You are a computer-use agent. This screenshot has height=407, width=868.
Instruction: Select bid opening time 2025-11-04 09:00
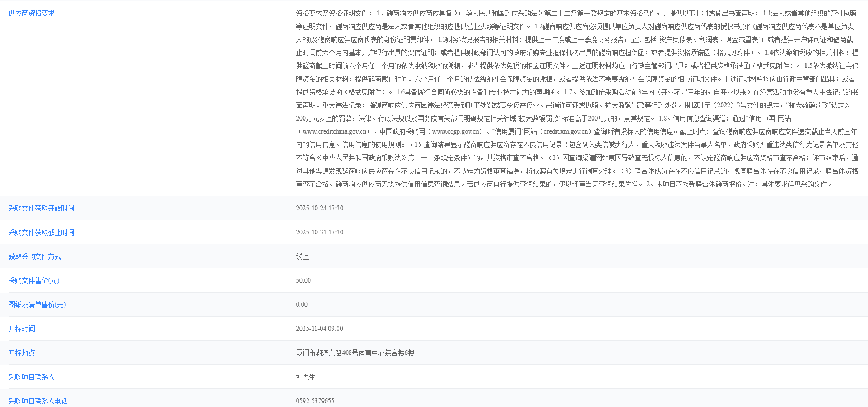[x=319, y=329]
